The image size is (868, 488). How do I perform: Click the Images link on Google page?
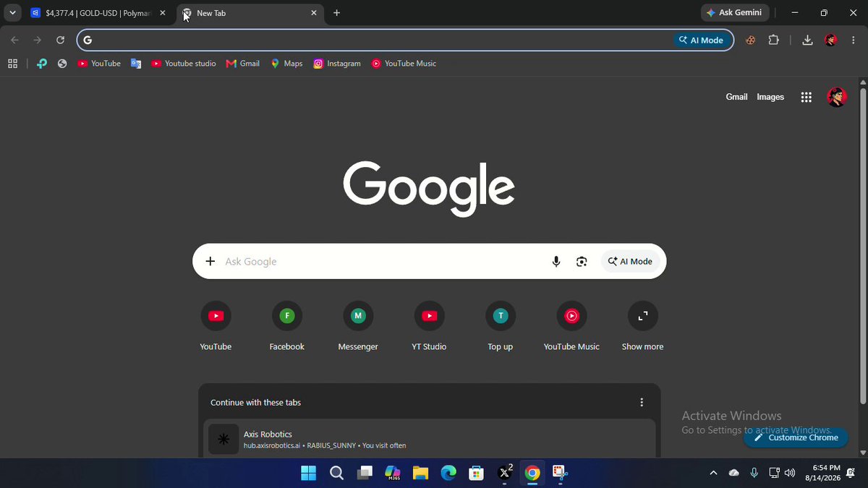tap(770, 97)
